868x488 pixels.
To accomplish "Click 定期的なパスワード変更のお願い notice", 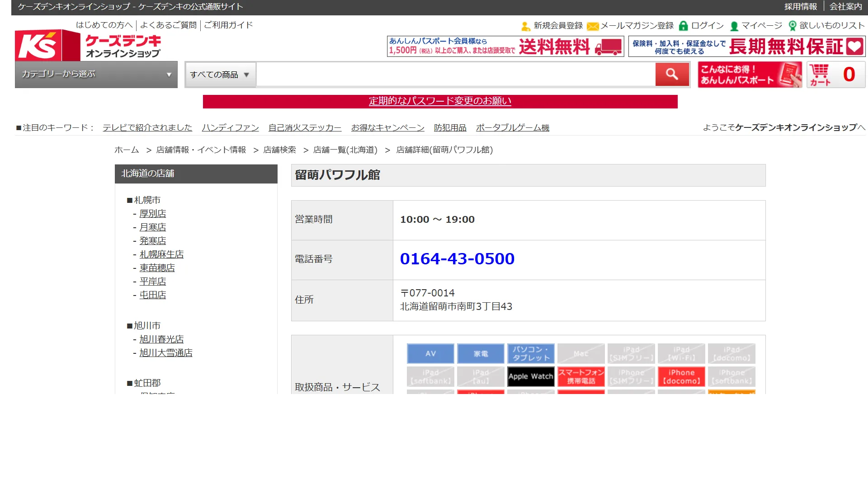I will tap(440, 101).
